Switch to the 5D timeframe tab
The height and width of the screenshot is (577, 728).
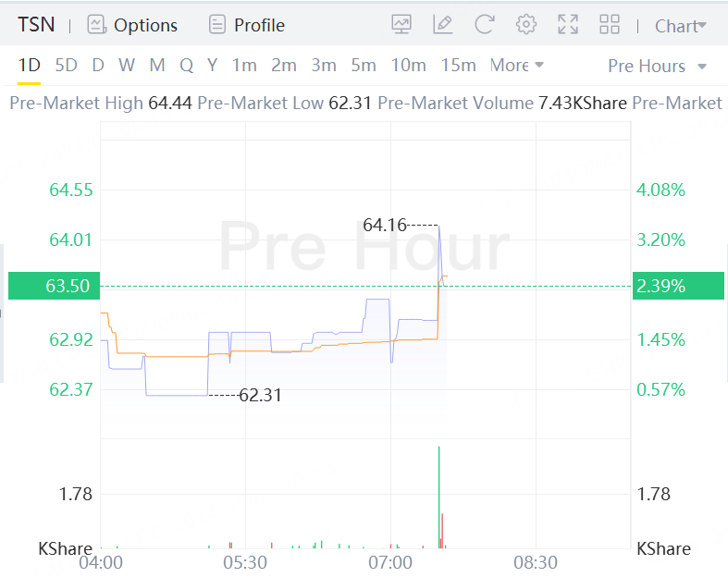coord(67,66)
